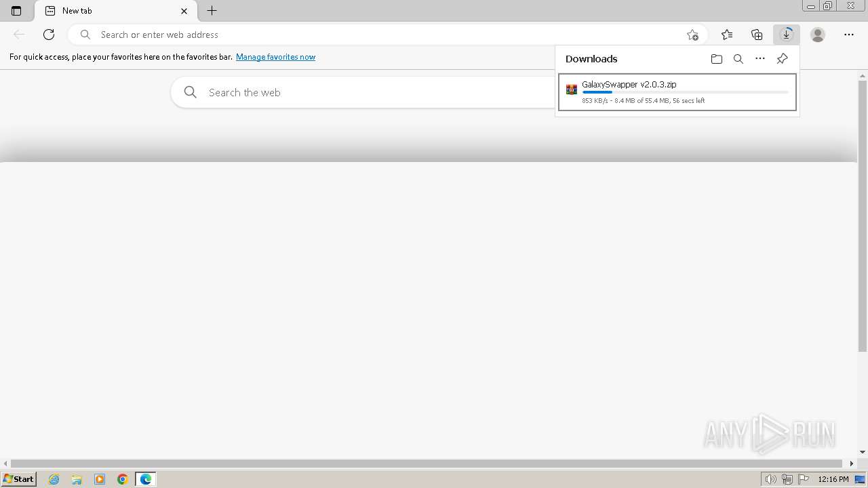Click the show desktop tray icon
Viewport: 868px width, 488px height.
(x=860, y=479)
